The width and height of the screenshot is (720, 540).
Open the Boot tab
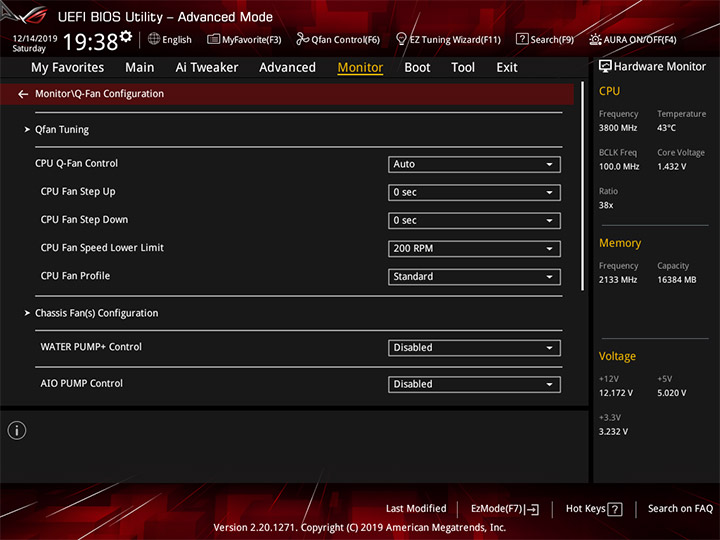(x=417, y=68)
